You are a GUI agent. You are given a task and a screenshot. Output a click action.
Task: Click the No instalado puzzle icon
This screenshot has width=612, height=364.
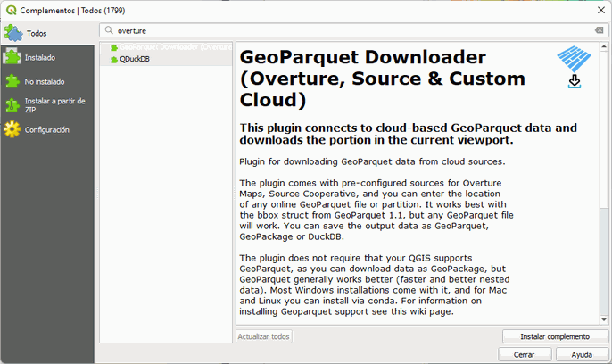[12, 81]
